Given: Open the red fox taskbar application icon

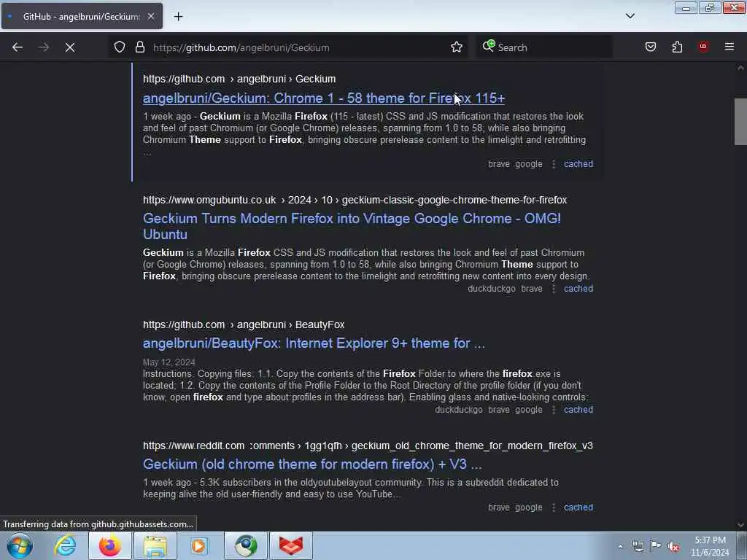Looking at the screenshot, I should [291, 545].
